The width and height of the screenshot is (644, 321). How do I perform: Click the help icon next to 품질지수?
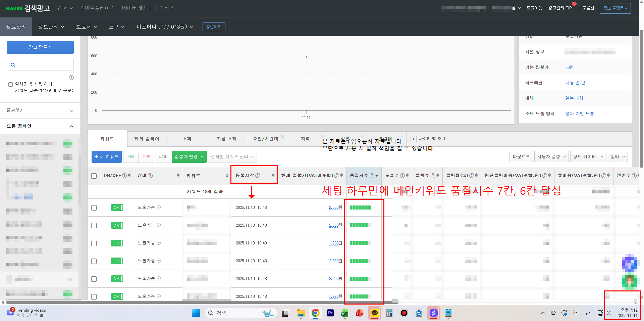pos(372,176)
